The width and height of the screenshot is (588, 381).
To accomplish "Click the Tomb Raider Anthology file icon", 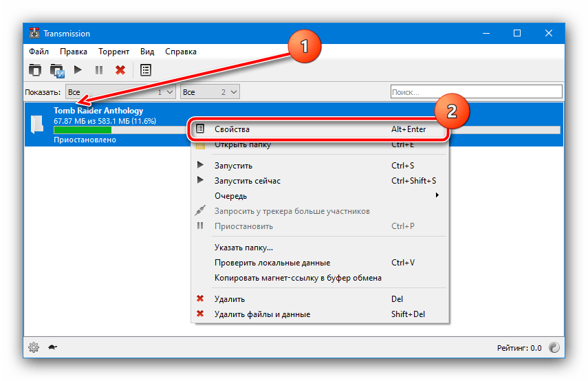I will click(x=37, y=124).
